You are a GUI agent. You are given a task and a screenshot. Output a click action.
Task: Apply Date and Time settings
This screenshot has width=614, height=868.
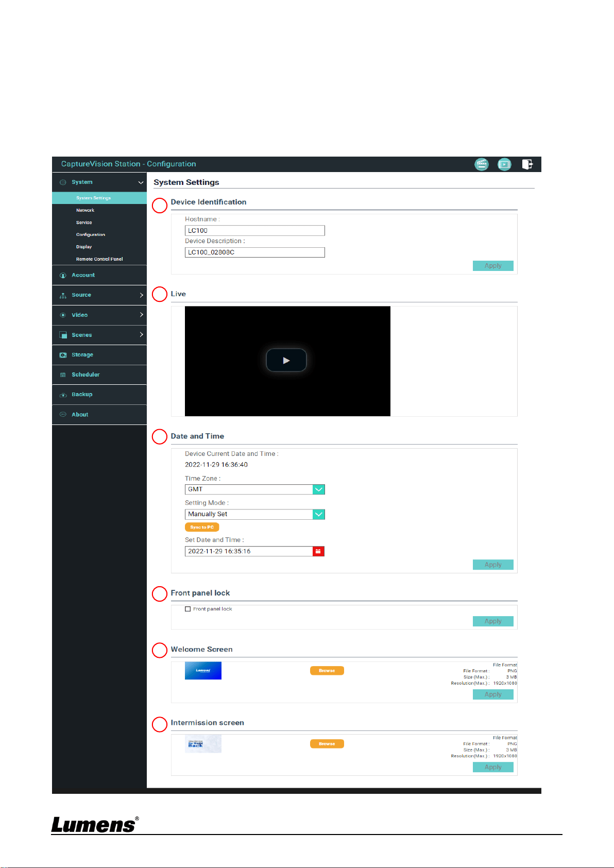493,565
